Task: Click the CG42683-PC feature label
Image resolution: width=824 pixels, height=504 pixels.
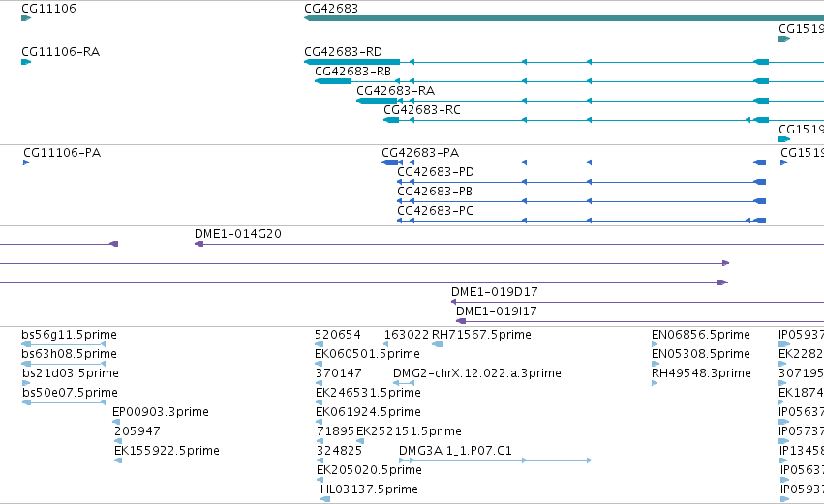Action: pos(435,211)
